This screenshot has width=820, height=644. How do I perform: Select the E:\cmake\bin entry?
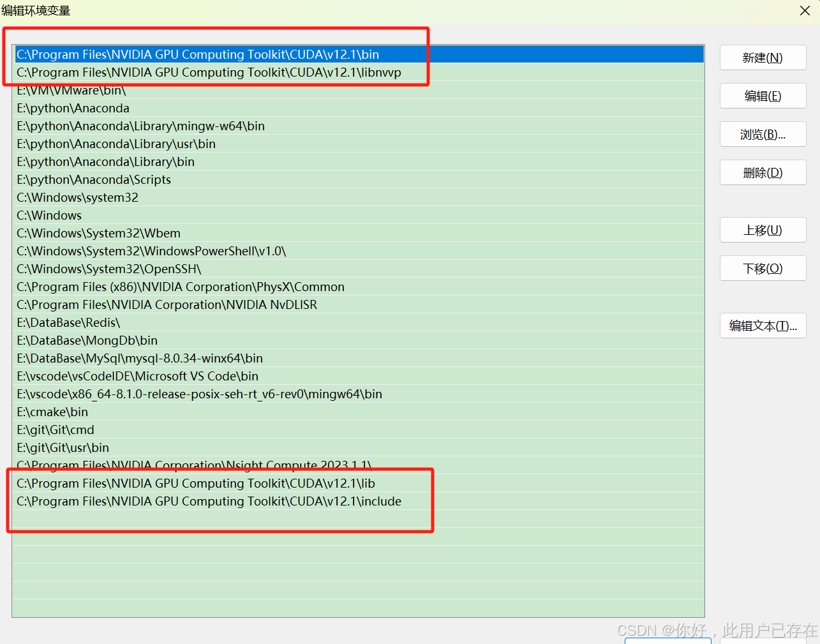(x=358, y=412)
